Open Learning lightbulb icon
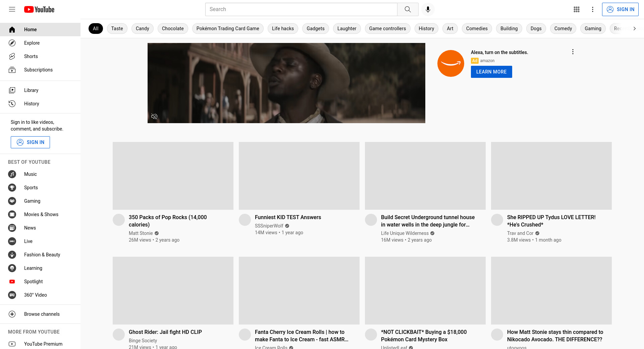 coord(12,268)
